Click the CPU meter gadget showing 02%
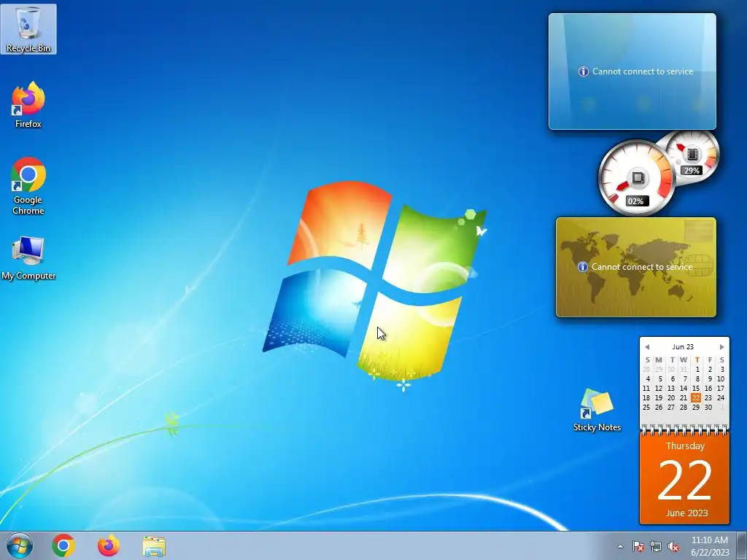Viewport: 747px width, 560px height. pyautogui.click(x=637, y=178)
